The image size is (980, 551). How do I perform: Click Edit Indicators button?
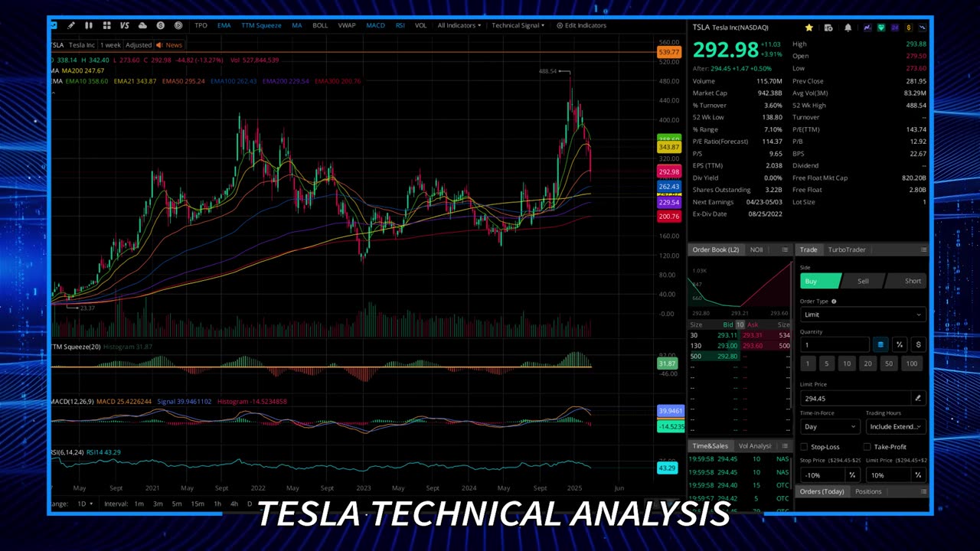(x=581, y=25)
